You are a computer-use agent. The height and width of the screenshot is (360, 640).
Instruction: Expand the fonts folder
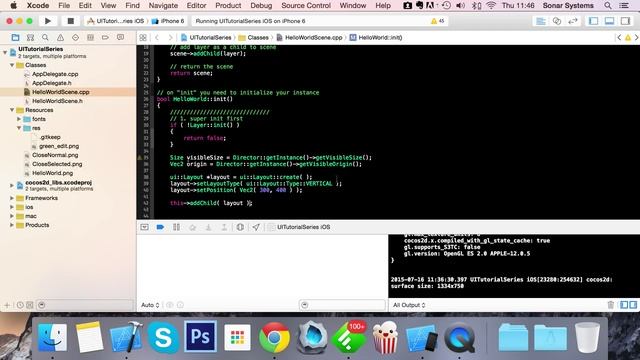tap(19, 119)
